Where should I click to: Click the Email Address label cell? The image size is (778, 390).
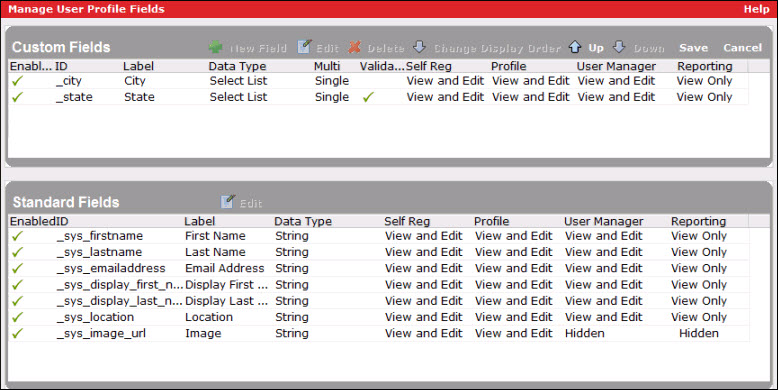click(225, 268)
